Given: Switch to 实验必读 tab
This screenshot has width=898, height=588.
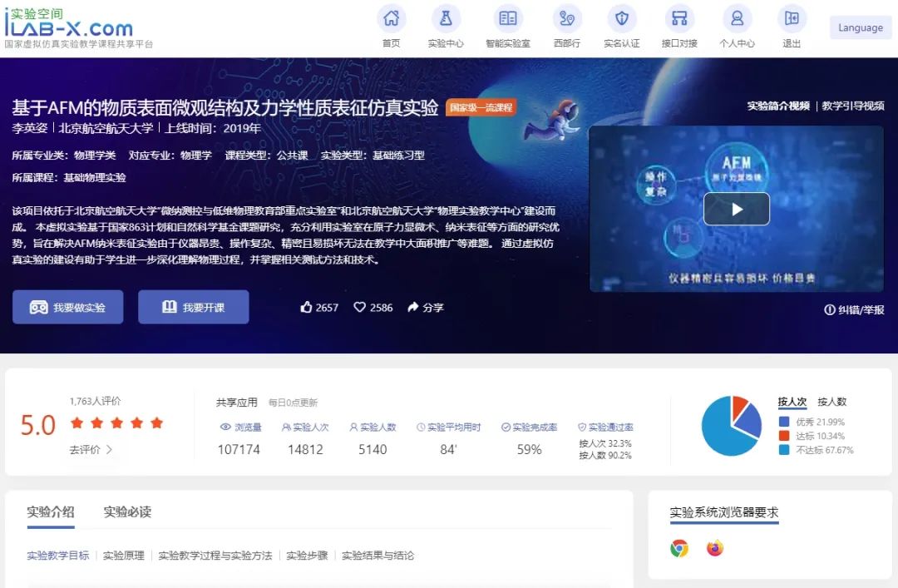Looking at the screenshot, I should [x=127, y=512].
